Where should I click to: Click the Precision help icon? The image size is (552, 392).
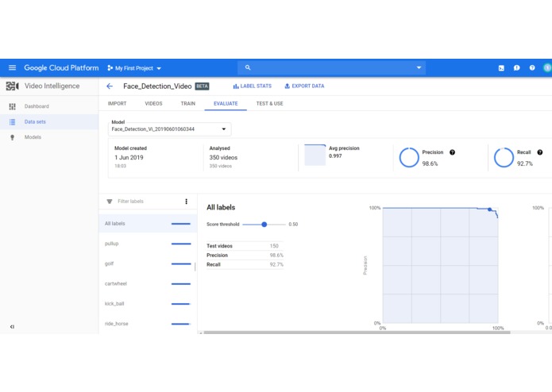453,152
